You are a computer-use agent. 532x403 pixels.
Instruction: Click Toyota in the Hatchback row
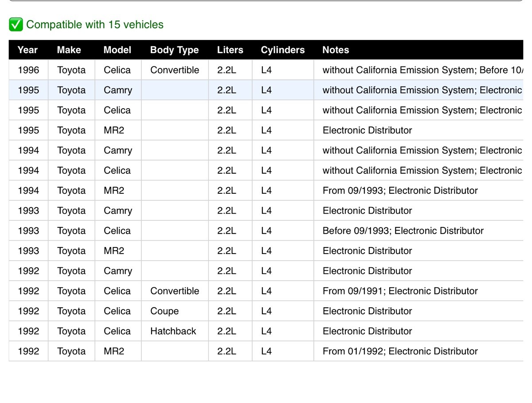coord(71,331)
